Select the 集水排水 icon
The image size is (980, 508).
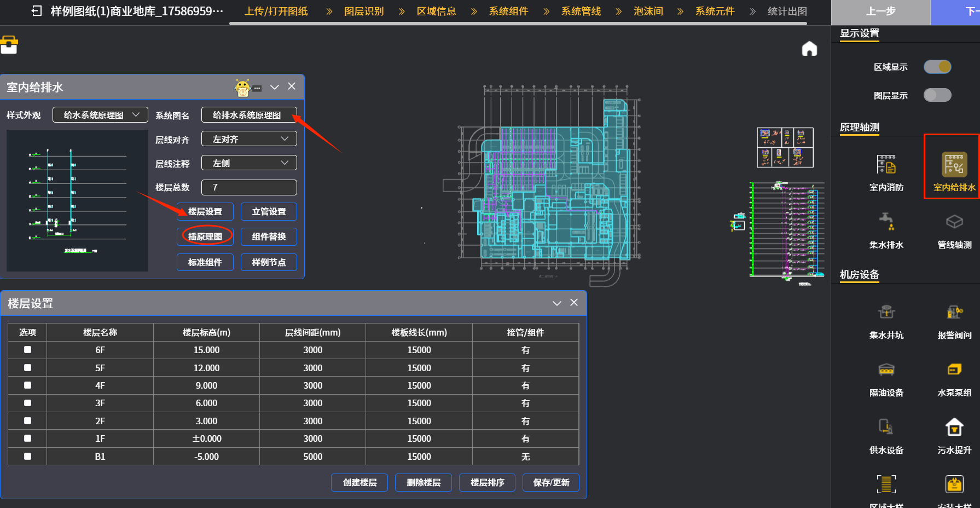pos(886,222)
